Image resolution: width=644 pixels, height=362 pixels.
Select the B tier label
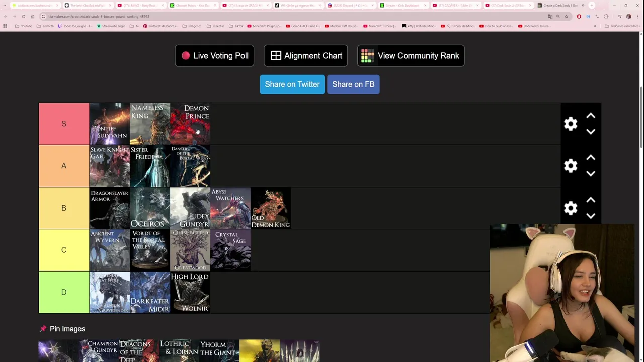tap(64, 208)
